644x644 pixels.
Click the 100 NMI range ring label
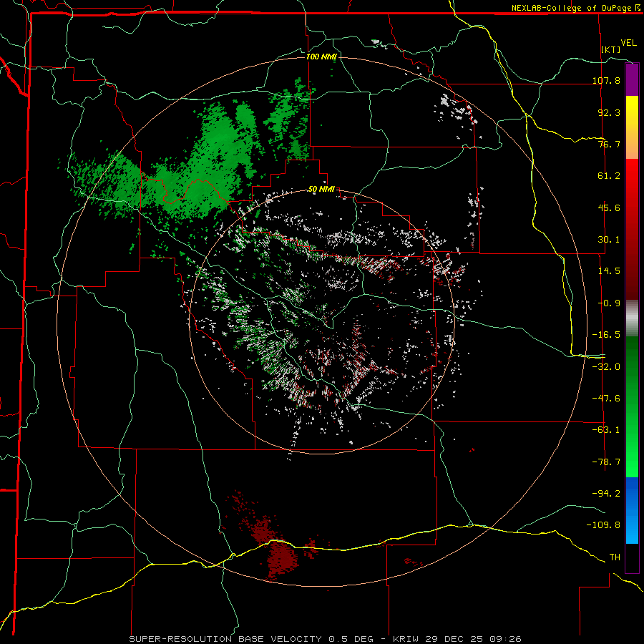pyautogui.click(x=321, y=57)
